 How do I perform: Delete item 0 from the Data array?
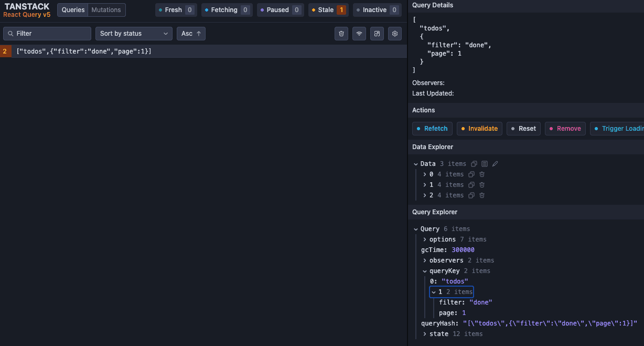(x=482, y=174)
